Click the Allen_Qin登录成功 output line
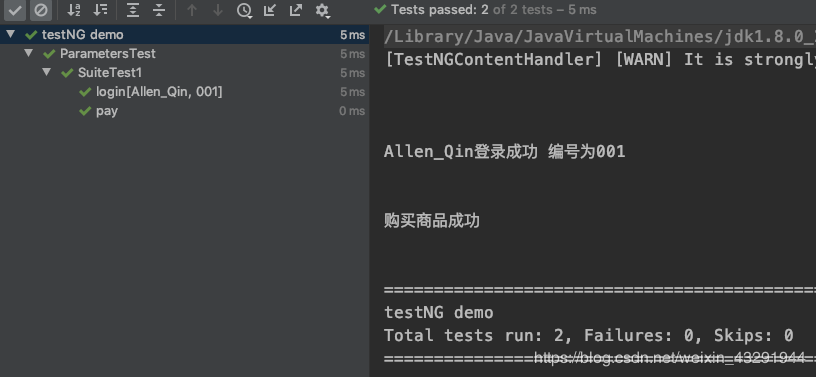 point(504,152)
